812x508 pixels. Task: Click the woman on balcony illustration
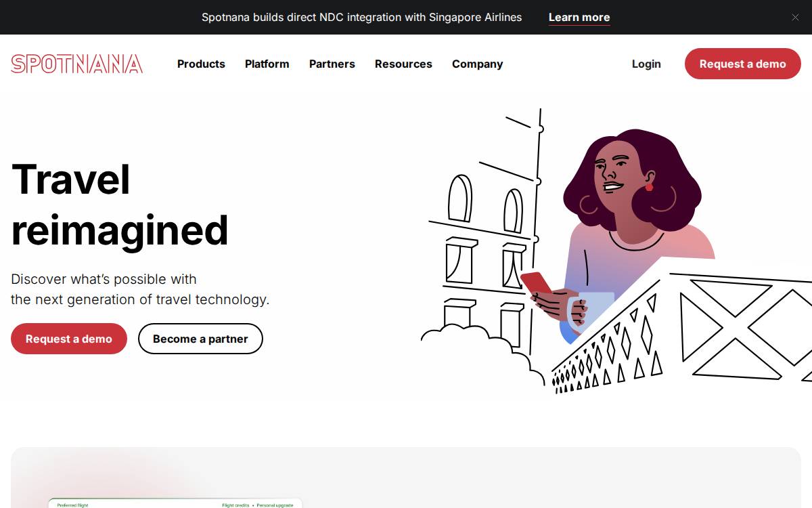[x=616, y=251]
